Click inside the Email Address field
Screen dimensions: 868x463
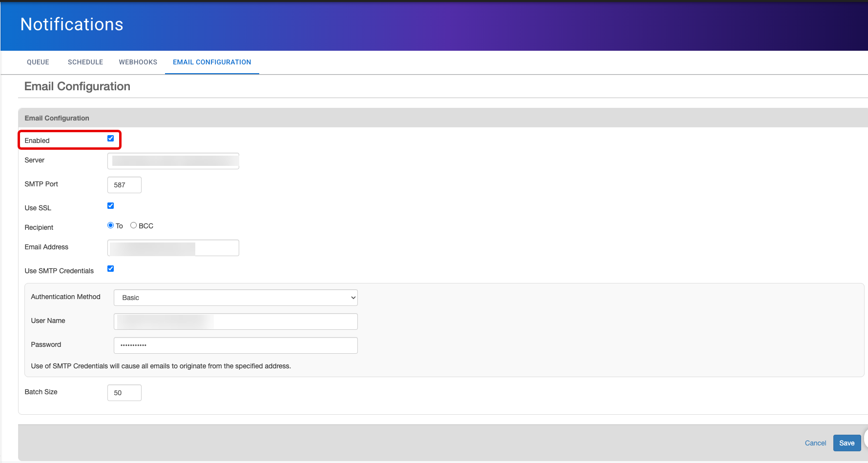[x=173, y=247]
